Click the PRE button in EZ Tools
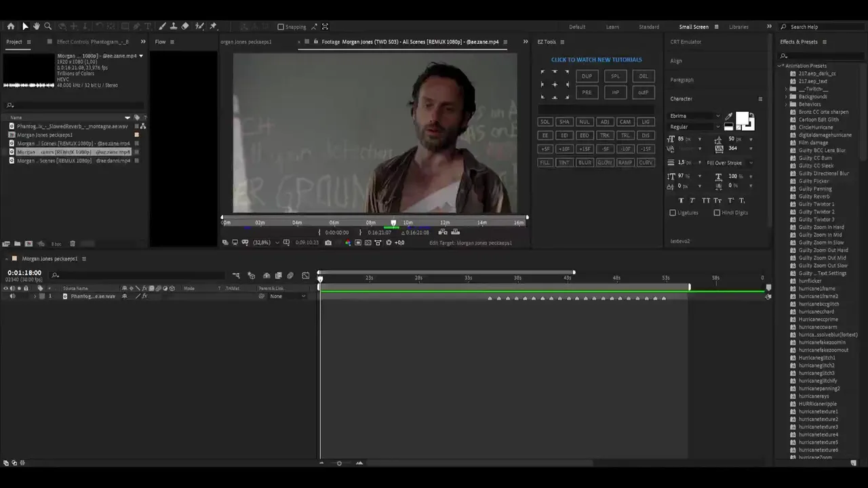 587,92
